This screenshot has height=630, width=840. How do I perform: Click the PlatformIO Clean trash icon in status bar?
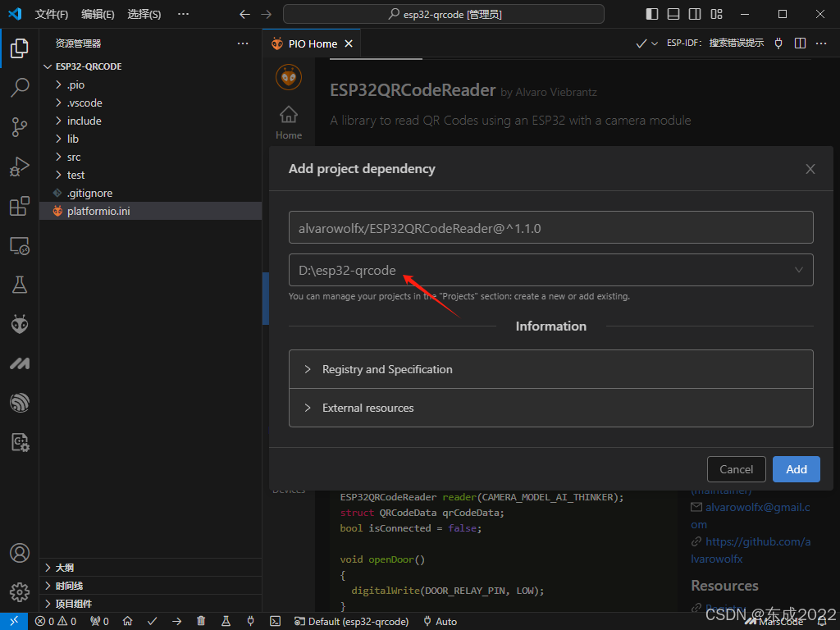(201, 621)
